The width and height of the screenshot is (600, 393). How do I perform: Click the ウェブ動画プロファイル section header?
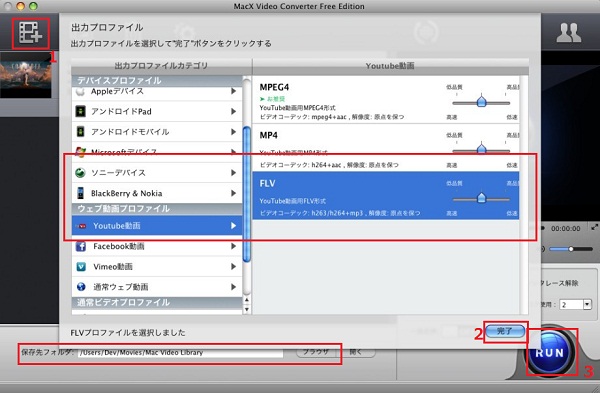pos(157,209)
